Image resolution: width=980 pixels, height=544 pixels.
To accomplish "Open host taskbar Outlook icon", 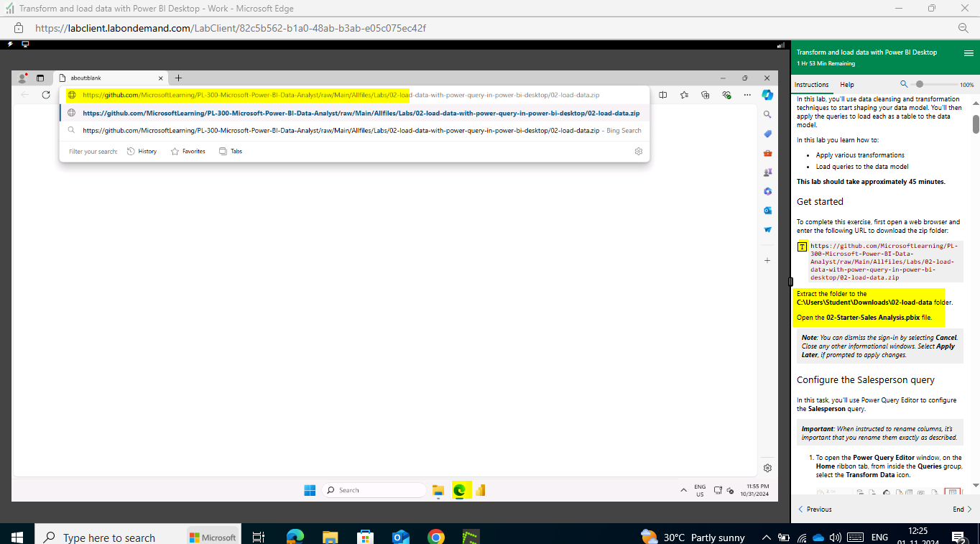I will [400, 537].
